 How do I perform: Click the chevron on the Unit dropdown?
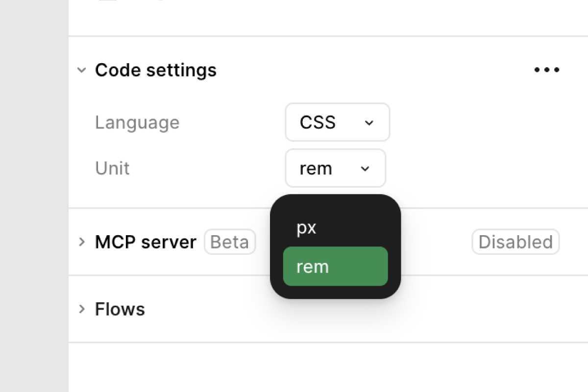(x=365, y=168)
